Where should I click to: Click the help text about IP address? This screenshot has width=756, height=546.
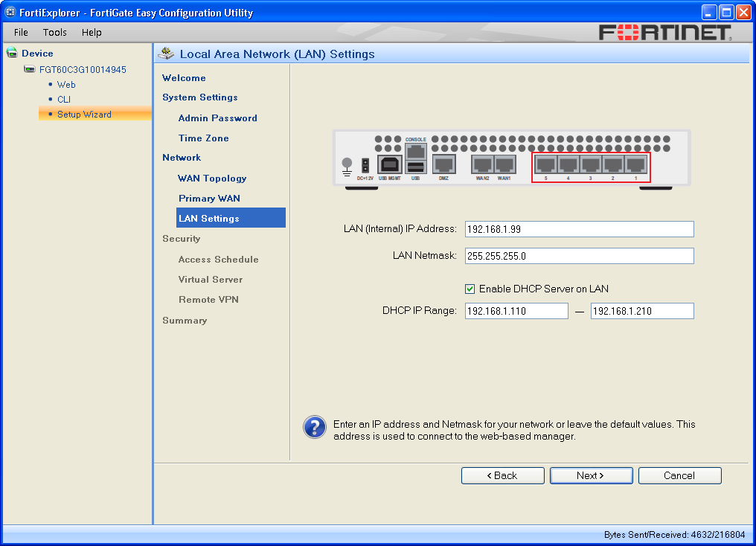[514, 431]
